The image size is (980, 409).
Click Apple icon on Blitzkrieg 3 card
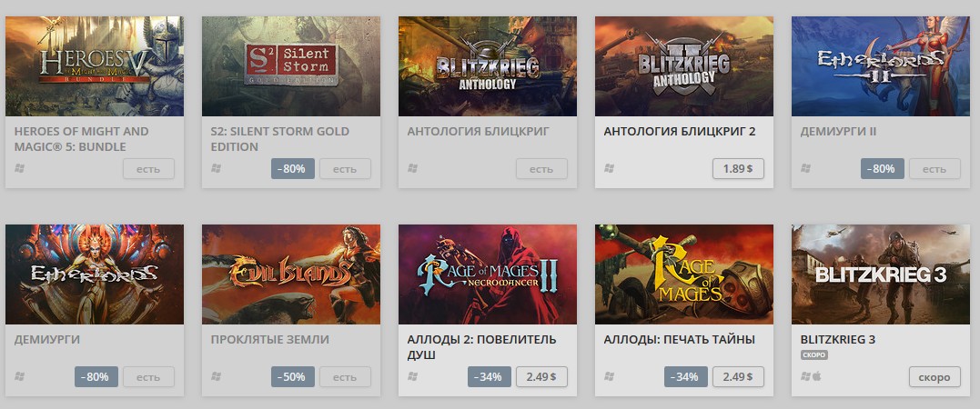click(x=817, y=376)
